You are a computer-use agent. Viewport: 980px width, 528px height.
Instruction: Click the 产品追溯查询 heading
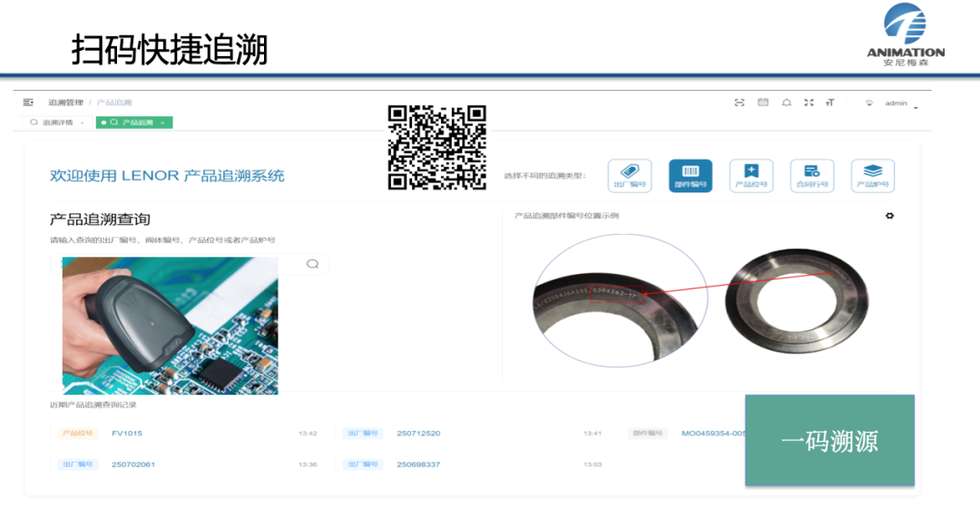click(x=100, y=220)
